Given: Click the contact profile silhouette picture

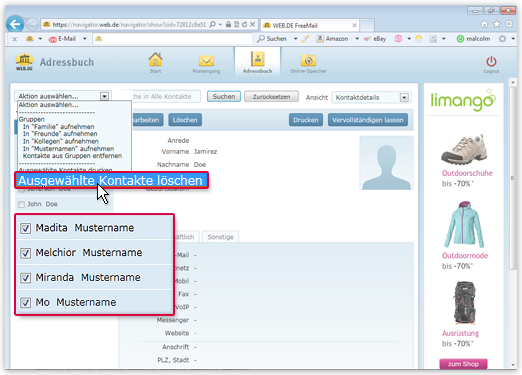Looking at the screenshot, I should (x=386, y=163).
